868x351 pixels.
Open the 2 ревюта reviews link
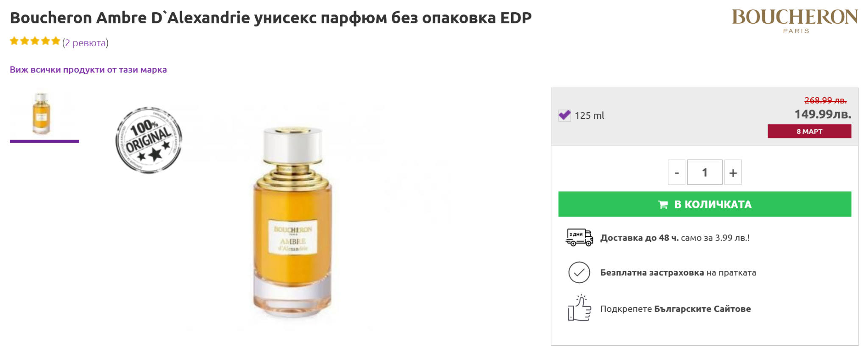pos(85,43)
